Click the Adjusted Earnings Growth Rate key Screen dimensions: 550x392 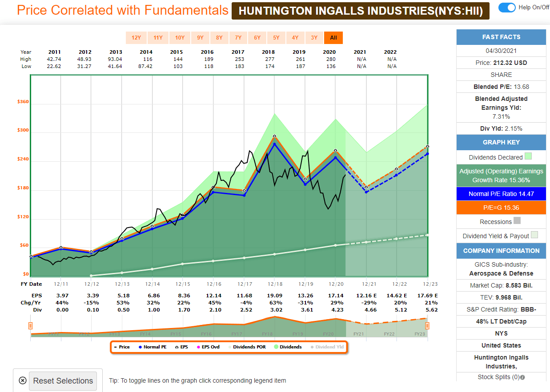pos(501,176)
